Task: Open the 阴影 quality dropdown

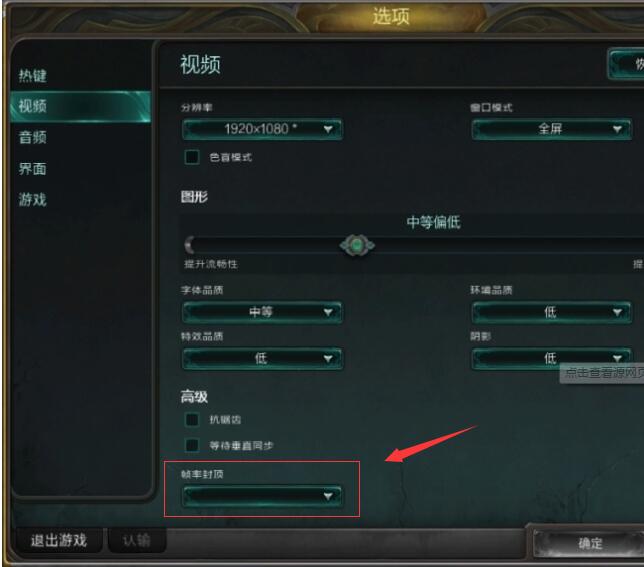Action: pos(551,358)
